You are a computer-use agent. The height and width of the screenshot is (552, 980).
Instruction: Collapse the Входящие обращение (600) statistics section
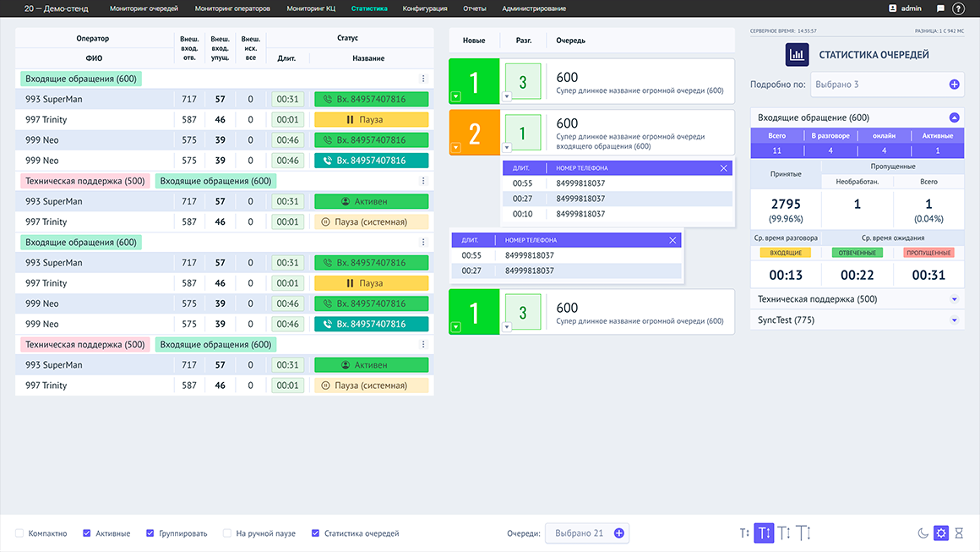coord(954,118)
